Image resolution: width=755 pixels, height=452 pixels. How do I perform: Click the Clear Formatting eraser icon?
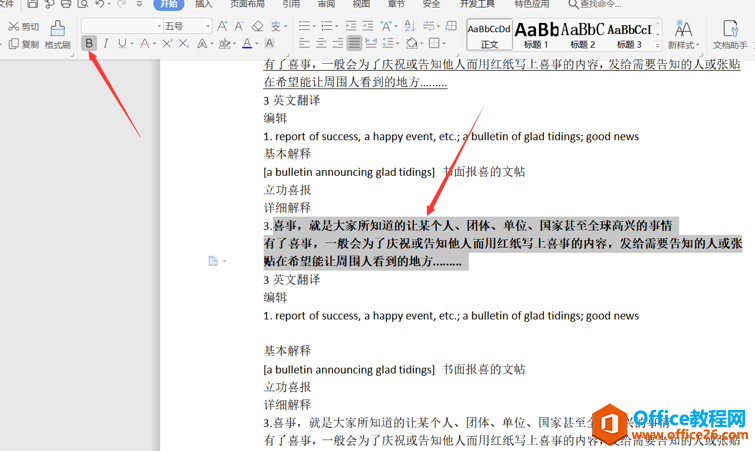258,26
